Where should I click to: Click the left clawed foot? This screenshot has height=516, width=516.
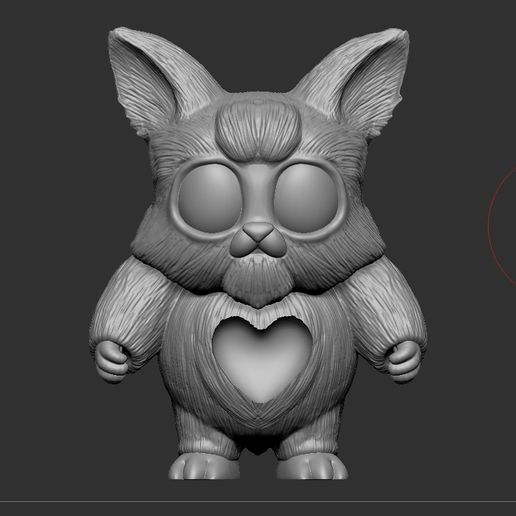click(203, 467)
